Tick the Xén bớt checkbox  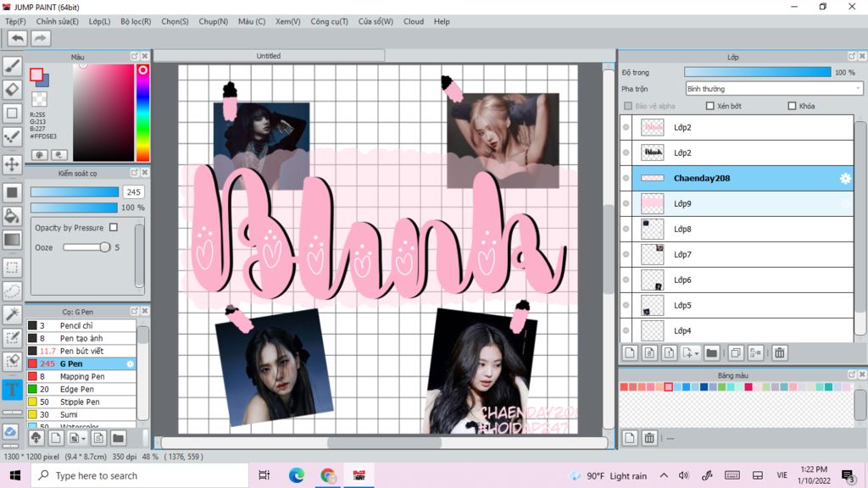pos(709,106)
